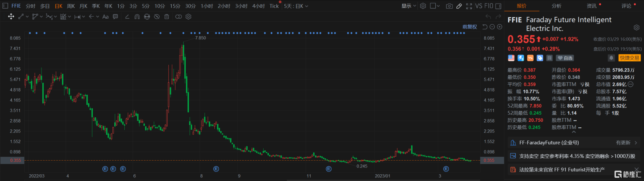Viewport: 644px width, 181px height.
Task: Click the pencil drawing toggle icon
Action: pyautogui.click(x=459, y=6)
